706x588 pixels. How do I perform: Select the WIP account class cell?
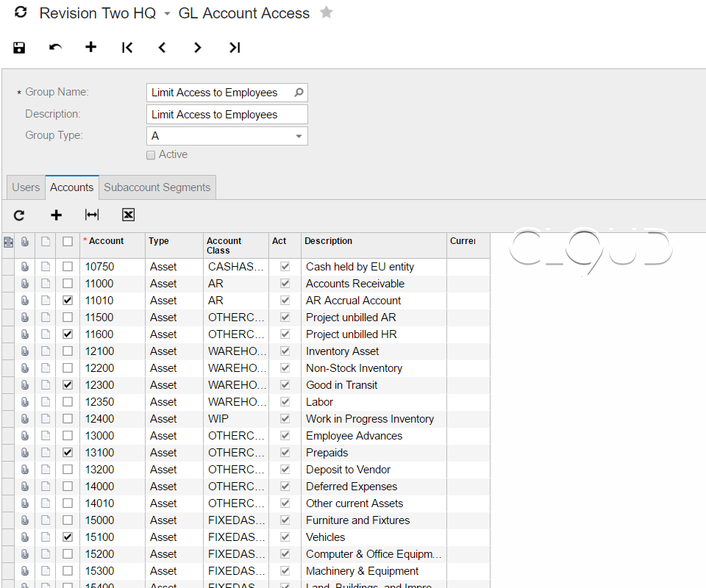[x=236, y=419]
